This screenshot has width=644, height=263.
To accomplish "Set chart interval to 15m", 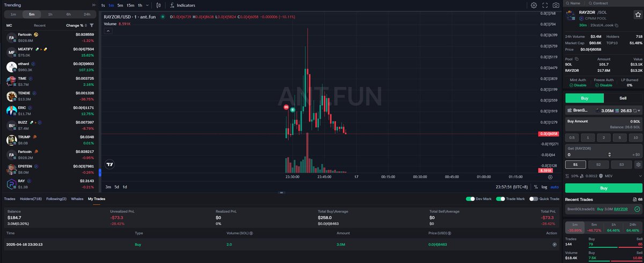I will (x=130, y=5).
